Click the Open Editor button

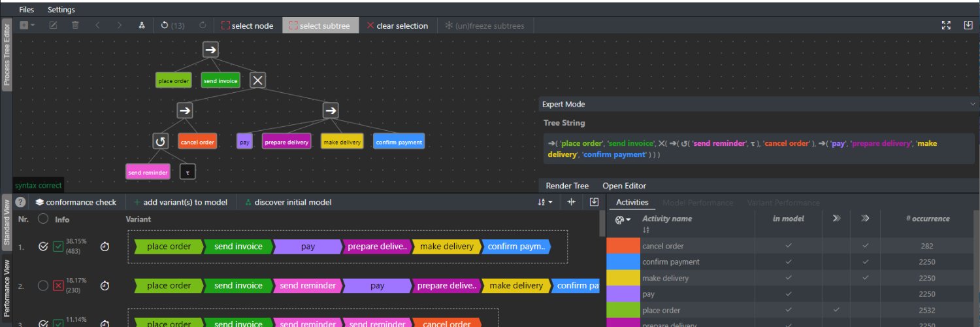tap(624, 186)
